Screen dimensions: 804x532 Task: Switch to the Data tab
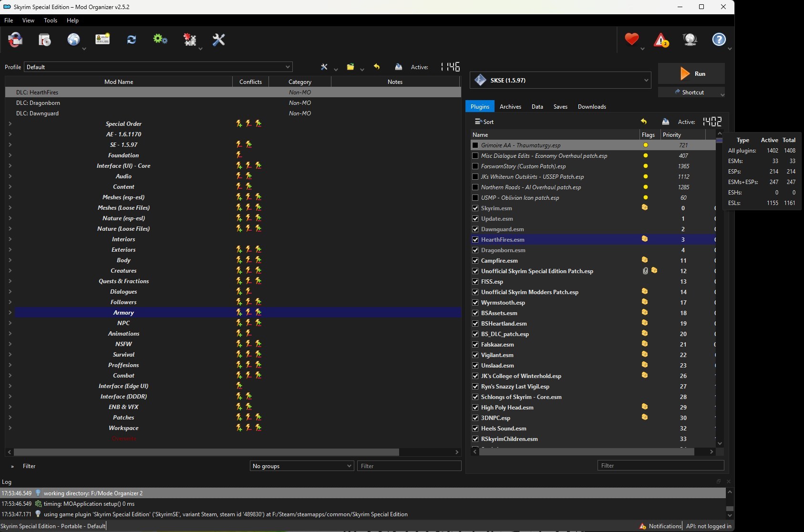tap(537, 106)
